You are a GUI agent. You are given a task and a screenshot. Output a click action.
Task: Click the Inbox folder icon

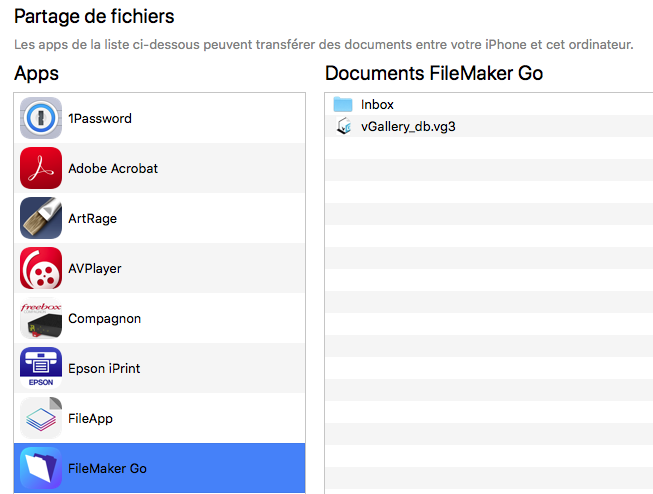coord(343,104)
